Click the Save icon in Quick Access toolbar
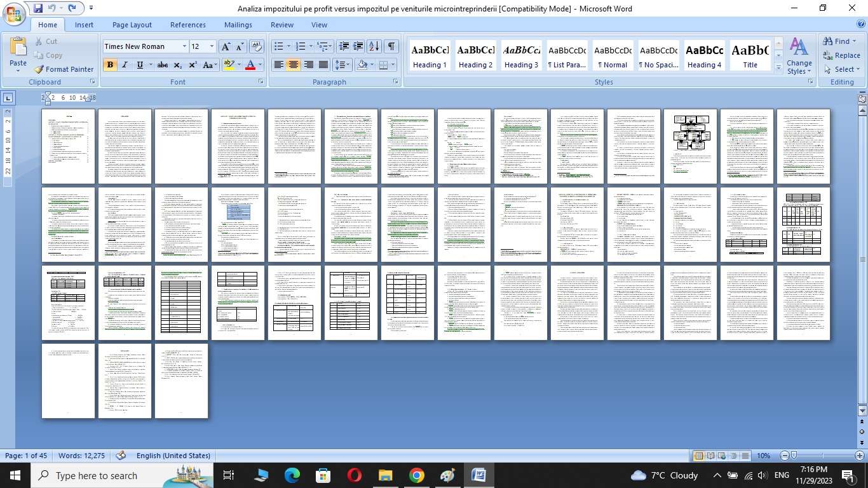Screen dimensions: 868x488 tap(38, 8)
